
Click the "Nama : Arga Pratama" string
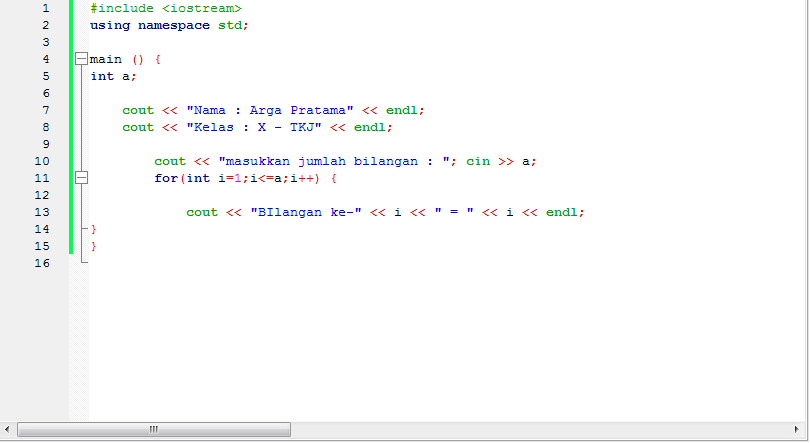(x=270, y=110)
